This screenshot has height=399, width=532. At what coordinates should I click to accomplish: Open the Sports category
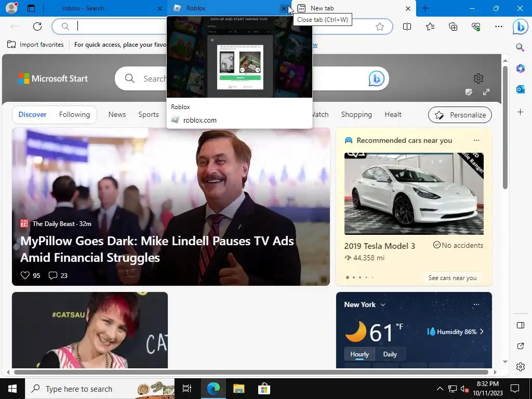pos(148,114)
